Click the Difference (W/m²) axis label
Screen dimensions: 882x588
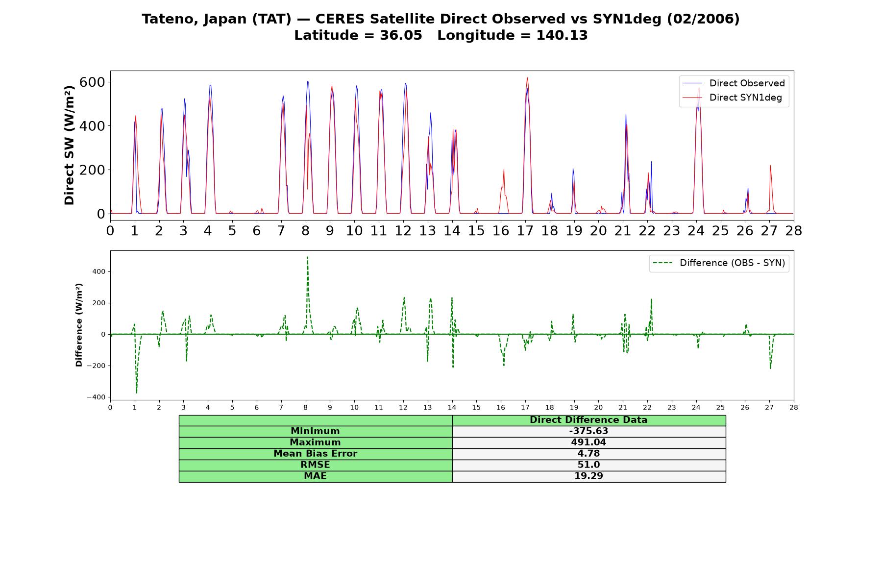[x=79, y=325]
